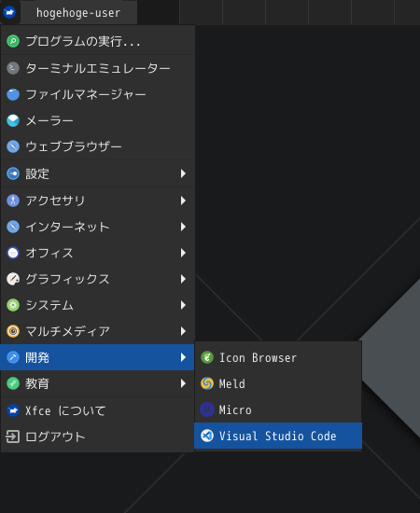Image resolution: width=420 pixels, height=513 pixels.
Task: Expand the アクセサリ submenu arrow
Action: [x=183, y=201]
